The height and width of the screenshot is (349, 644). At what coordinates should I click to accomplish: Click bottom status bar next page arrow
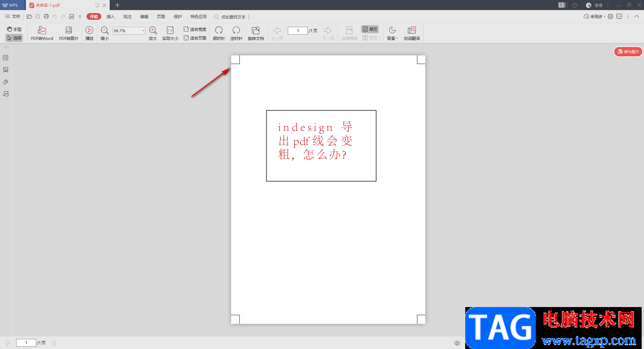(54, 343)
